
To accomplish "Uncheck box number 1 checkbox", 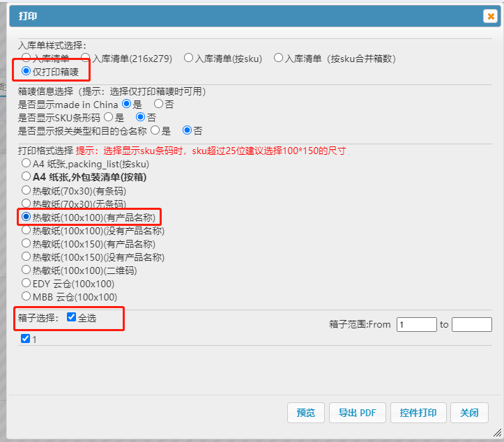I will [26, 339].
